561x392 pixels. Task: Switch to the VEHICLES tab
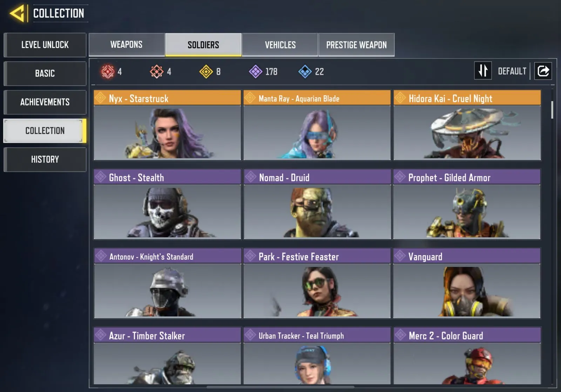click(x=280, y=45)
